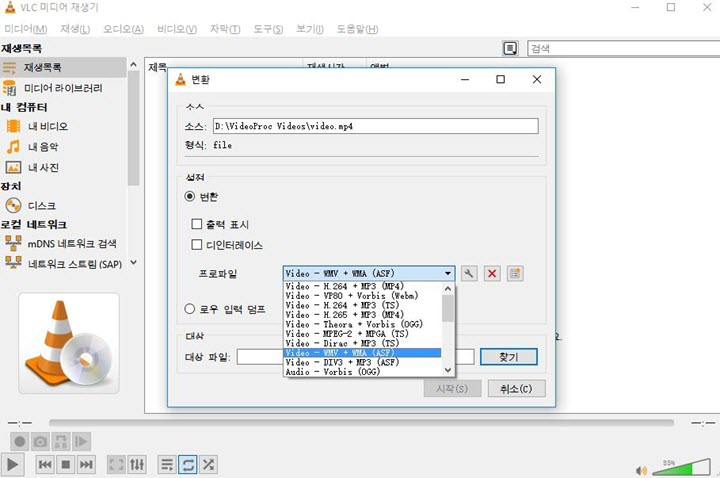Click the Source path input field
The width and height of the screenshot is (720, 478).
(x=376, y=126)
